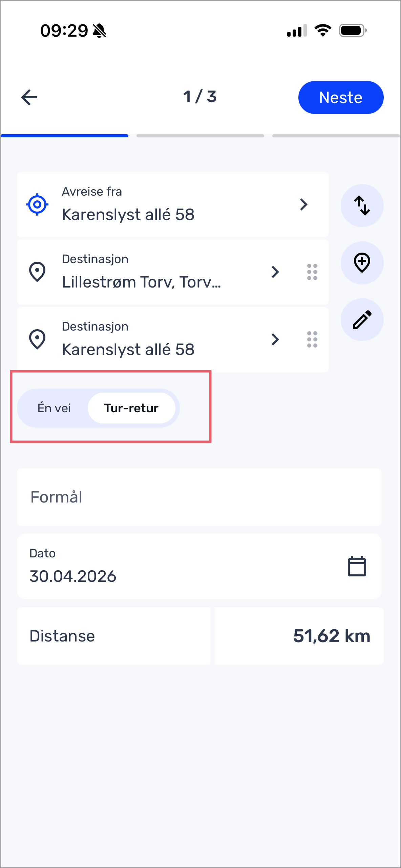Tap the Formål input field

tap(199, 497)
